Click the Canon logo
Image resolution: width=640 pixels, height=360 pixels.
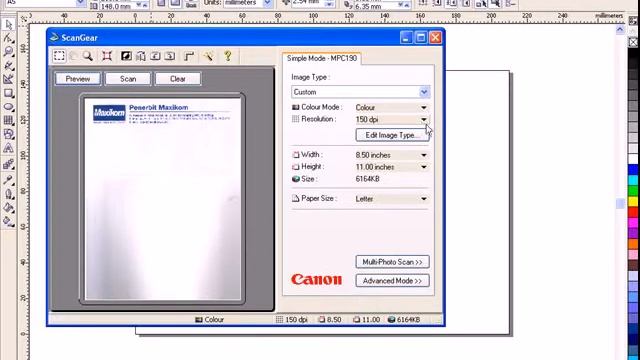(x=316, y=280)
